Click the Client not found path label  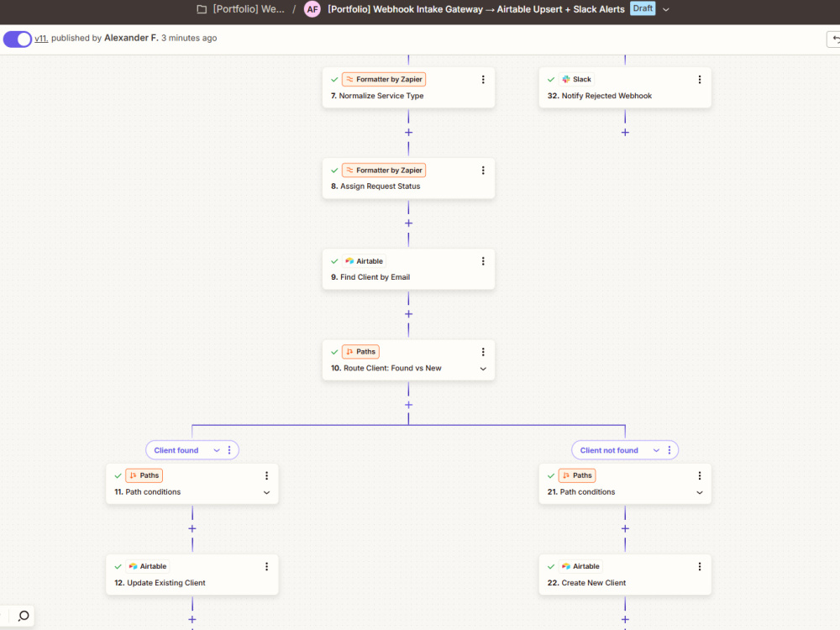(x=609, y=450)
